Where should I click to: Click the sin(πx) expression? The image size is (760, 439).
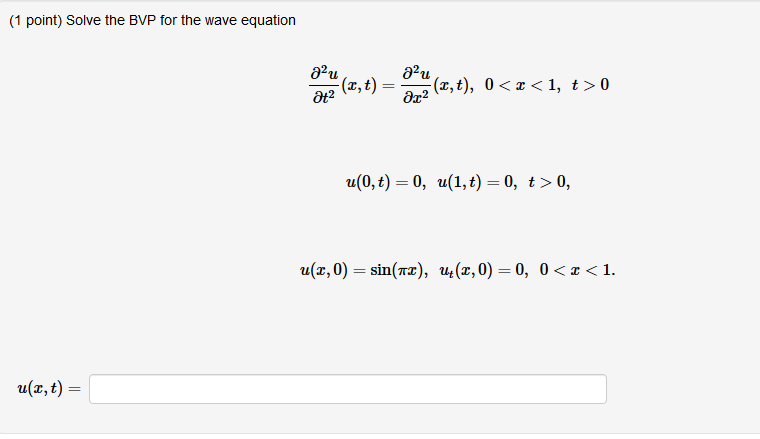397,270
